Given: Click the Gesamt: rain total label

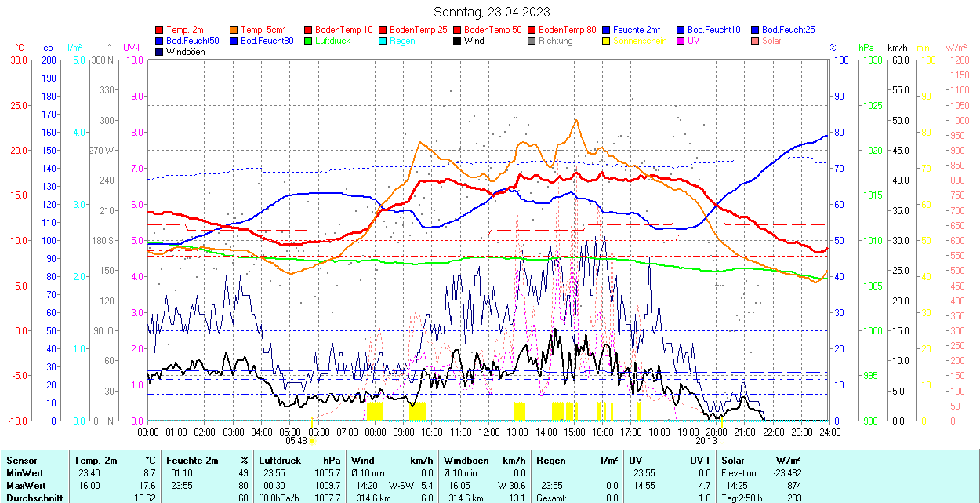Looking at the screenshot, I should click(551, 498).
